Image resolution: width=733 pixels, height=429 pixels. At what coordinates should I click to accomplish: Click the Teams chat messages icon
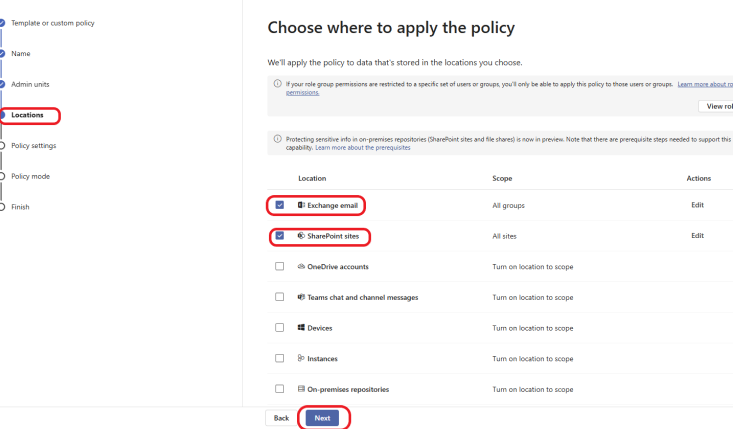(x=301, y=297)
